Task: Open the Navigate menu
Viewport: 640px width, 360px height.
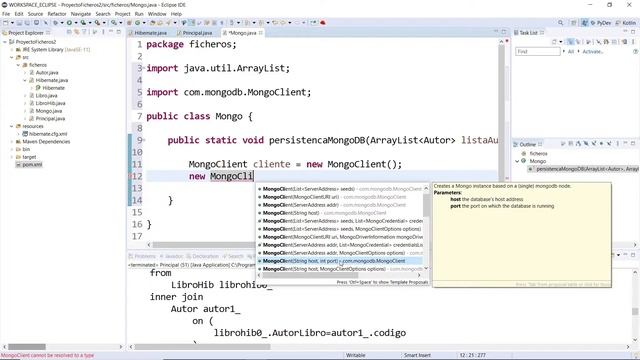Action: pos(81,14)
